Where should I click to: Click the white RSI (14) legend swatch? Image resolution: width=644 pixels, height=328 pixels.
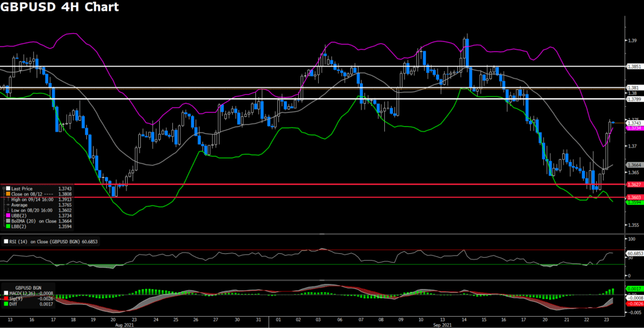pos(5,242)
